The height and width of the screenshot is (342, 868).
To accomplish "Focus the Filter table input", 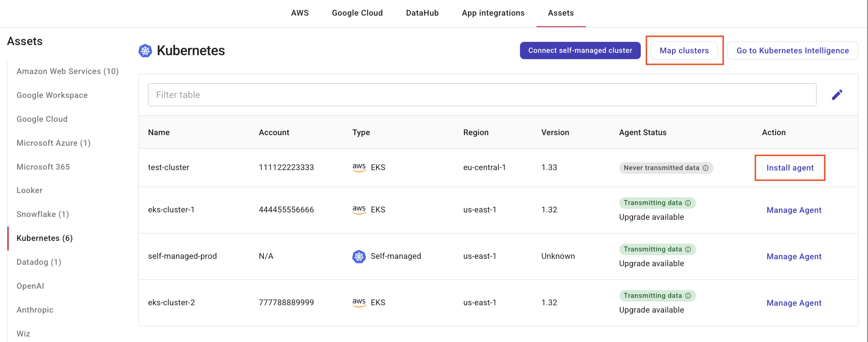I will (482, 95).
